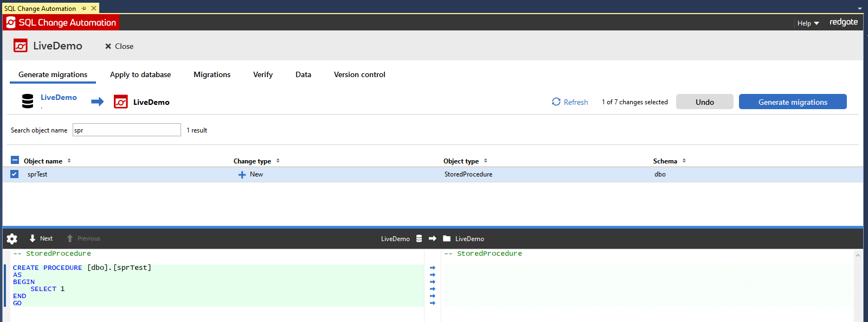Click the Next difference down arrow
This screenshot has width=868, height=322.
click(x=33, y=238)
